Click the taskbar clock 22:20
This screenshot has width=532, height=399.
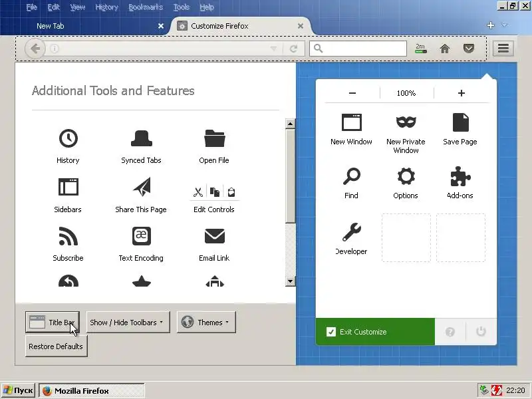(516, 390)
